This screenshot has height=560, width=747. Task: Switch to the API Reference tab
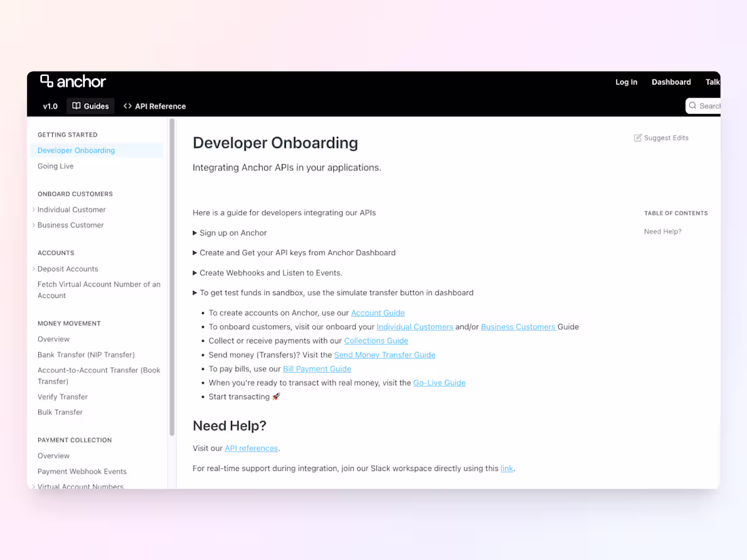pos(160,106)
